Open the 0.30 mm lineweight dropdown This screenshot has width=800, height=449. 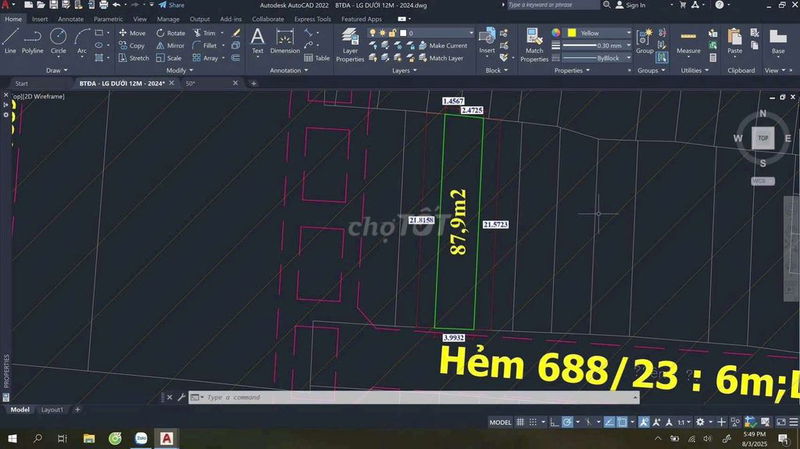600,46
